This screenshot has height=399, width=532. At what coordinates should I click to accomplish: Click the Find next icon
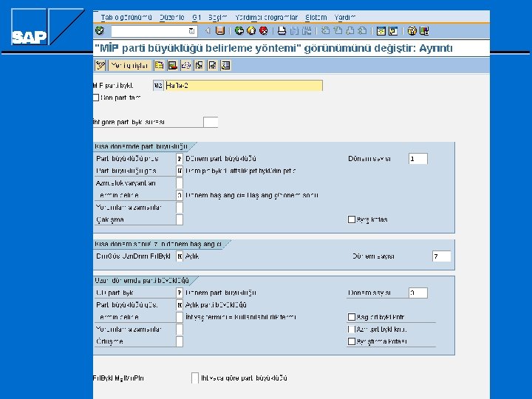(307, 31)
